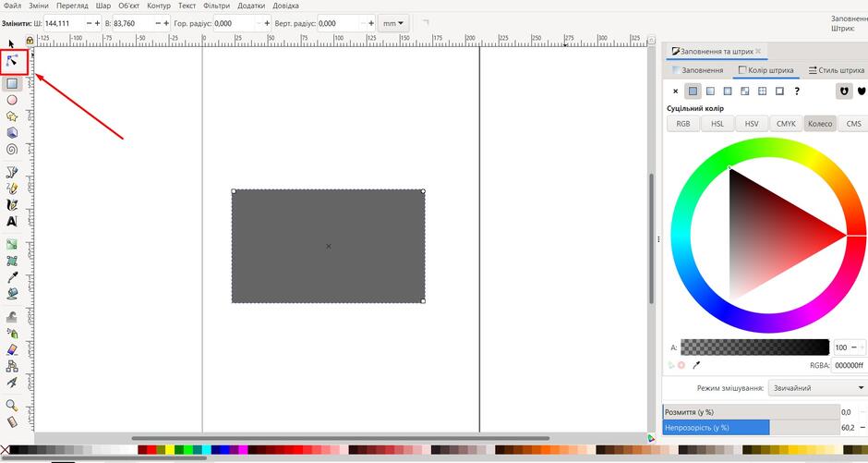
Task: Select the Eraser tool
Action: (x=12, y=350)
